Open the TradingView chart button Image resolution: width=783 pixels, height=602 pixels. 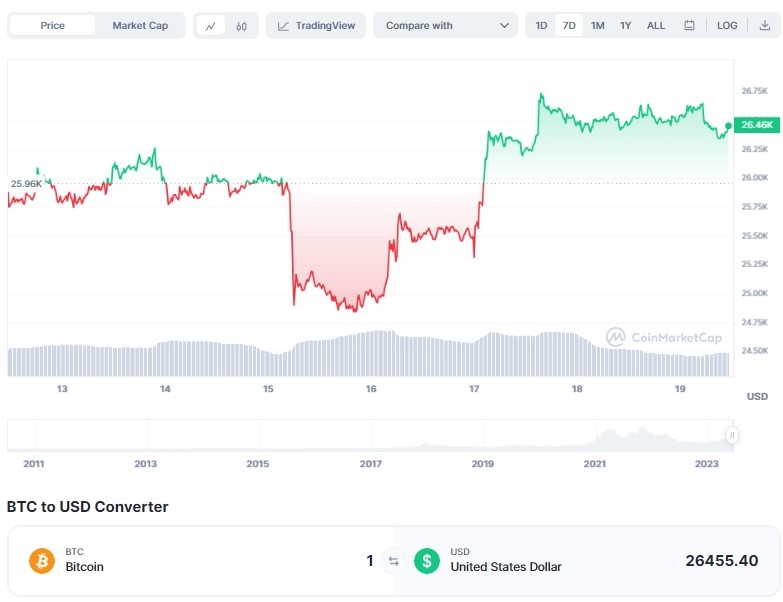[316, 25]
